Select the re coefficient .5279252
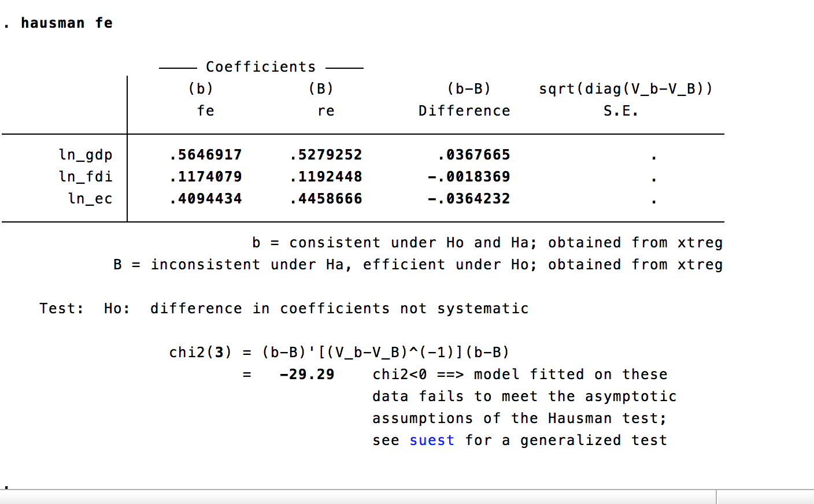Screen dimensions: 814x504 pos(326,155)
